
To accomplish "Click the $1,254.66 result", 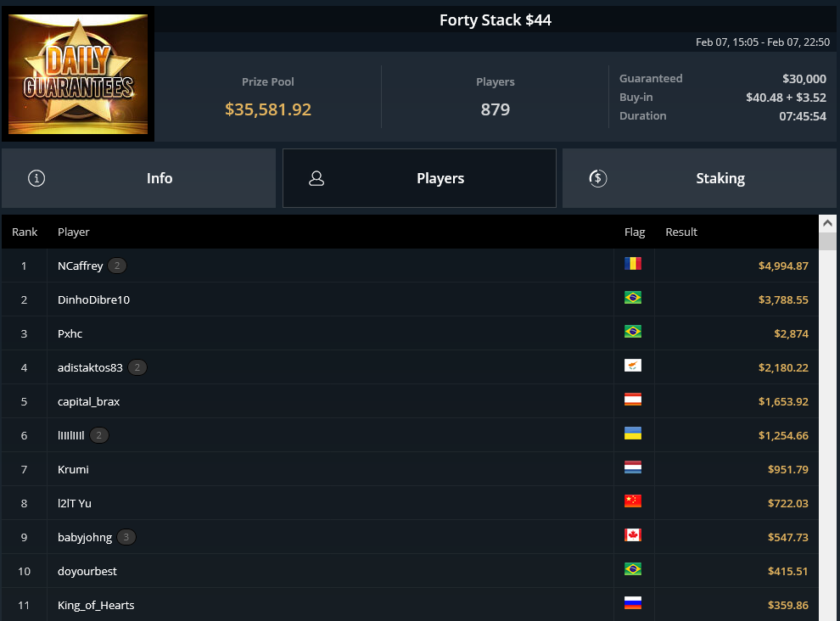I will (x=783, y=435).
